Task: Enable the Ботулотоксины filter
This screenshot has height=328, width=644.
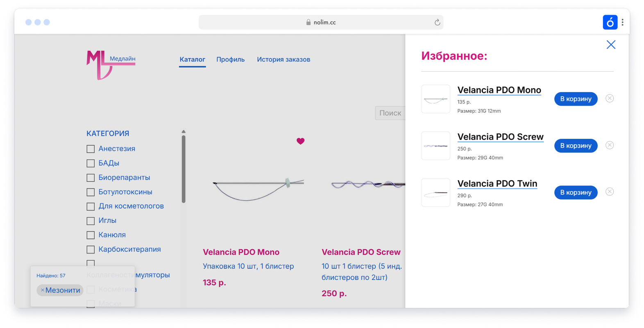Action: (x=91, y=192)
